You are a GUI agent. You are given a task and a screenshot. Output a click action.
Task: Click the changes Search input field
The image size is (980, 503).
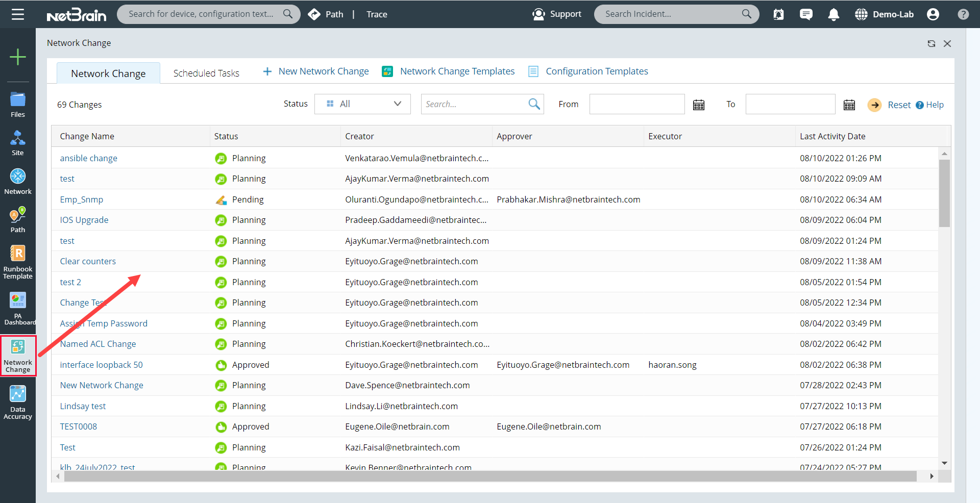474,104
